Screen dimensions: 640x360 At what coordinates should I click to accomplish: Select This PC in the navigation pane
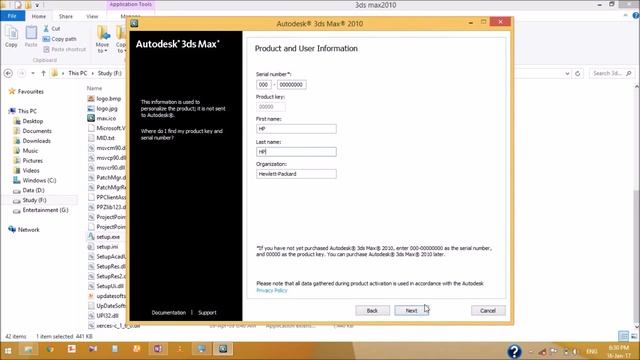pyautogui.click(x=27, y=111)
